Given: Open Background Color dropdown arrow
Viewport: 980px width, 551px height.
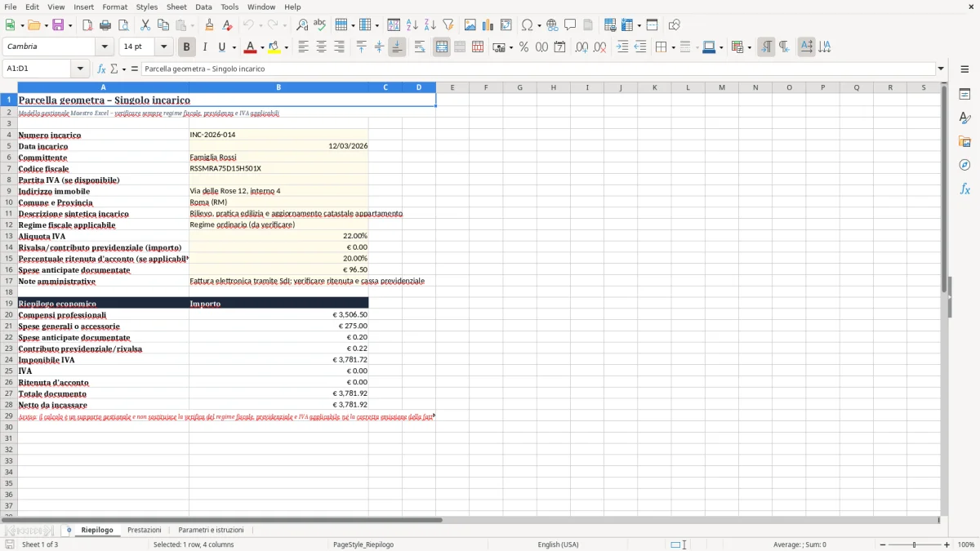Looking at the screenshot, I should click(287, 47).
